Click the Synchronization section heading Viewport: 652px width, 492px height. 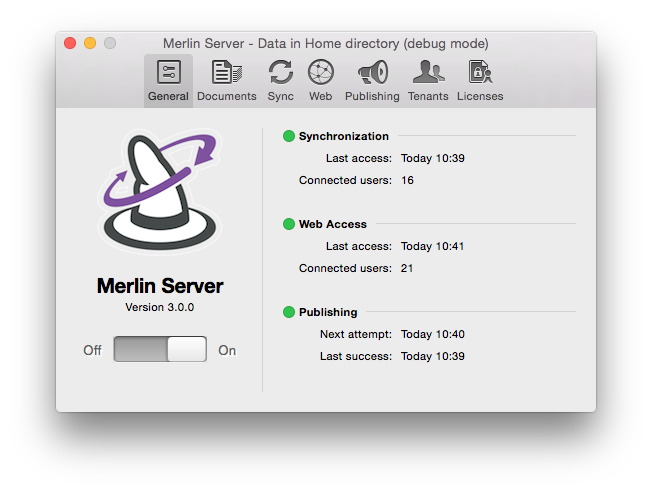(343, 136)
